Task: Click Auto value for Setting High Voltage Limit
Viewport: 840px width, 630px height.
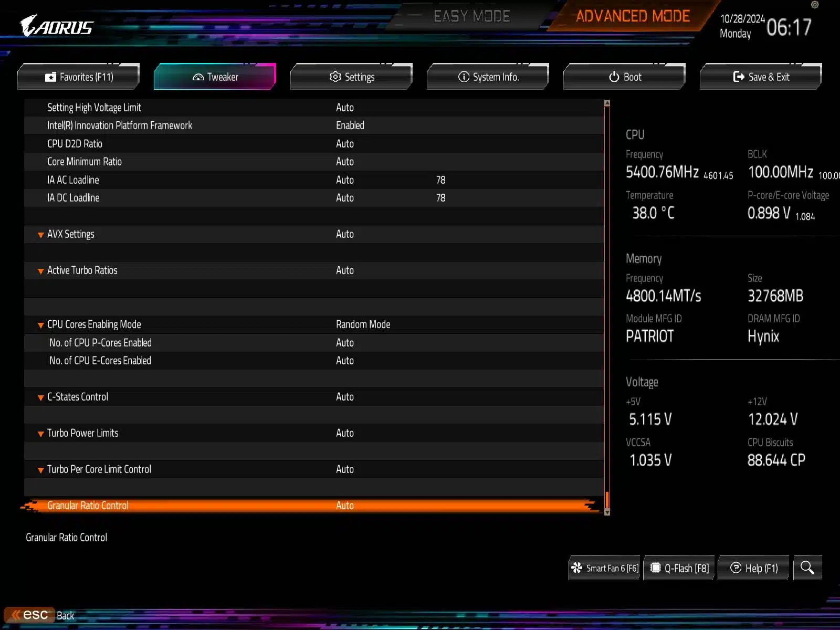Action: (x=345, y=108)
